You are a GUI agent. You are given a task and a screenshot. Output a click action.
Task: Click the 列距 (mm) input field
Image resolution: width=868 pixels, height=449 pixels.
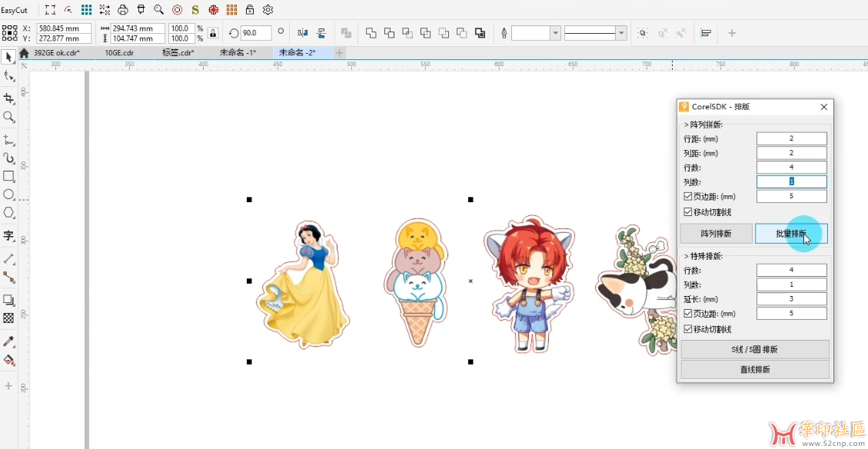[792, 153]
